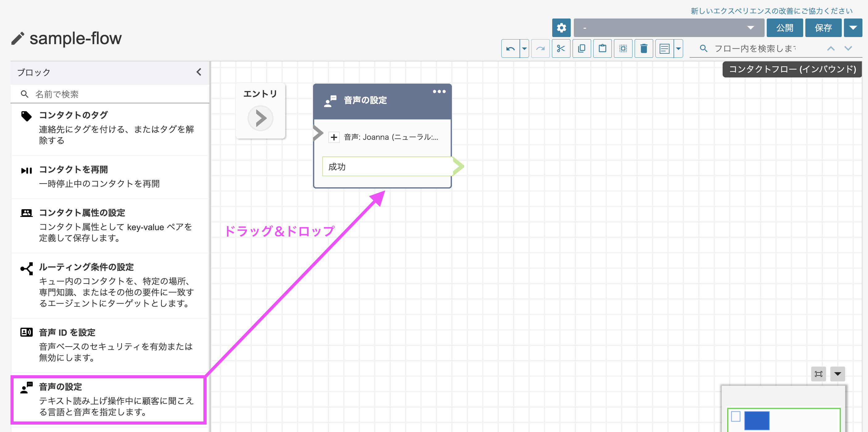Click the undo arrow icon
Viewport: 868px width, 432px height.
pos(510,48)
